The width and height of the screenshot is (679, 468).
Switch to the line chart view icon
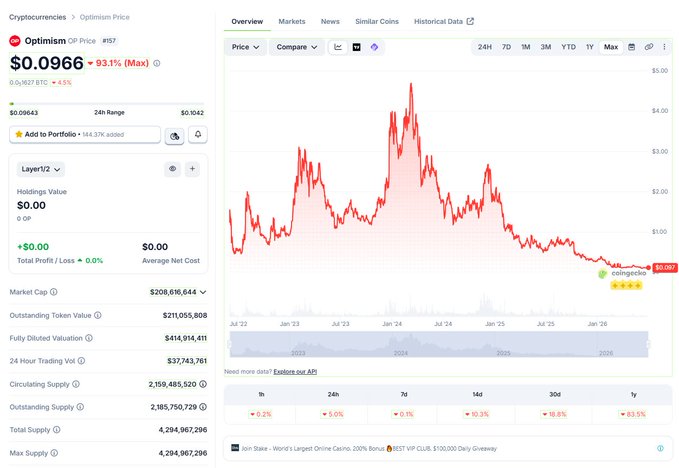[x=338, y=47]
